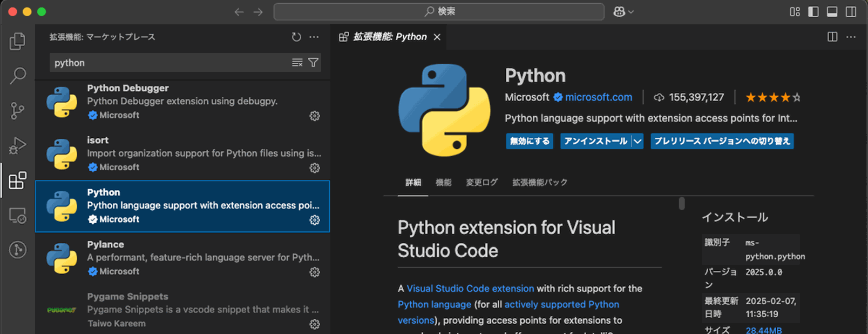Open the Extensions view icon
This screenshot has height=334, width=868.
(x=17, y=181)
